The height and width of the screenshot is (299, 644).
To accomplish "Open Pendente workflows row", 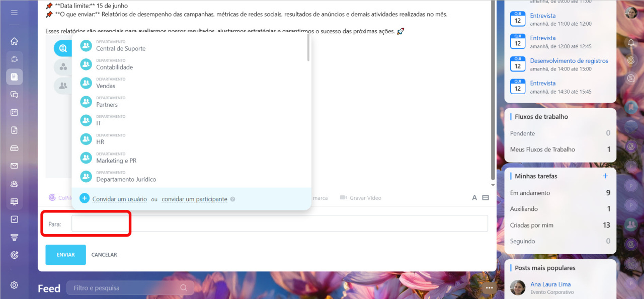I will [x=560, y=133].
